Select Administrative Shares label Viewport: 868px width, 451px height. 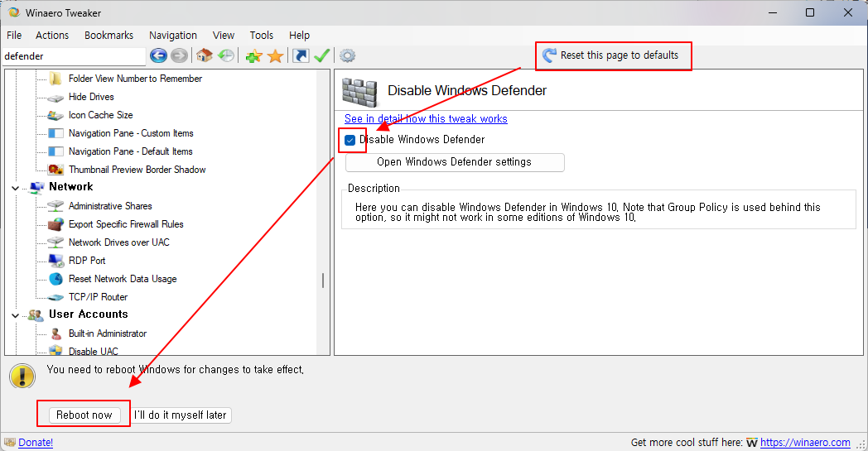tap(110, 206)
